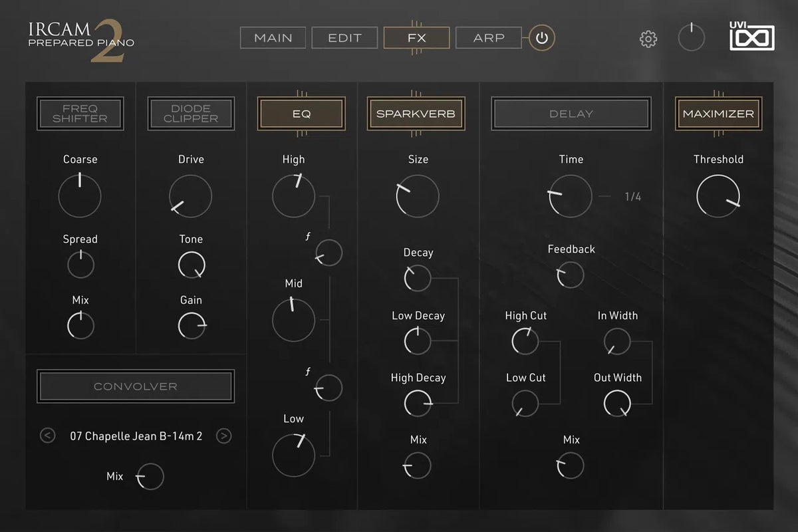Screen dimensions: 798x532
Task: Click the next Convolver preset arrow
Action: coord(224,436)
